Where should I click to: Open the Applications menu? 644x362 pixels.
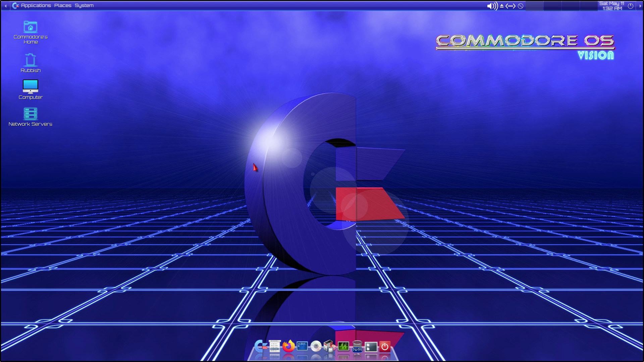pos(36,5)
